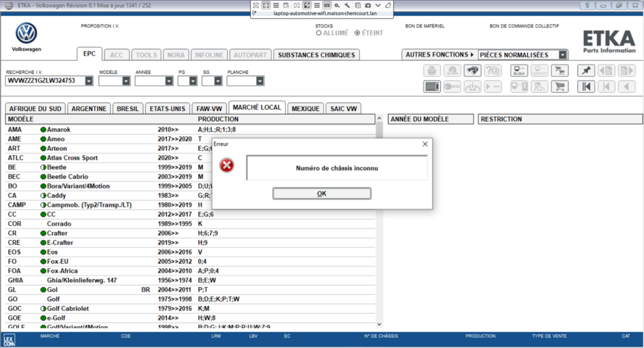Close the Erreur dialog with X

click(x=425, y=144)
